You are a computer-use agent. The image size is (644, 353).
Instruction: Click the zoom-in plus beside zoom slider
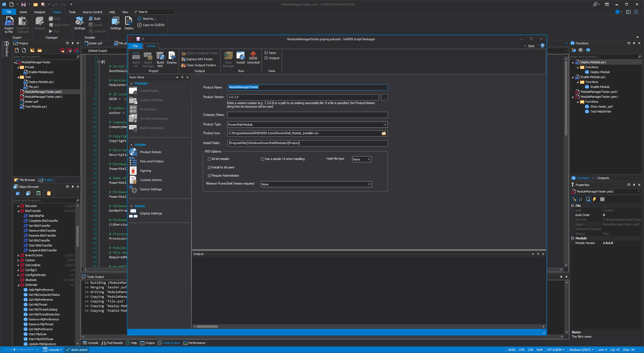pyautogui.click(x=37, y=350)
